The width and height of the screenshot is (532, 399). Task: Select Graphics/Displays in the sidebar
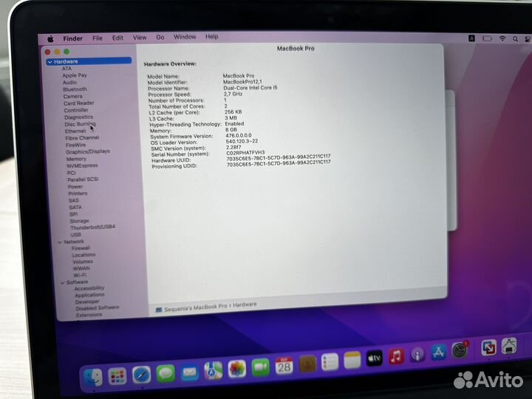[x=88, y=151]
